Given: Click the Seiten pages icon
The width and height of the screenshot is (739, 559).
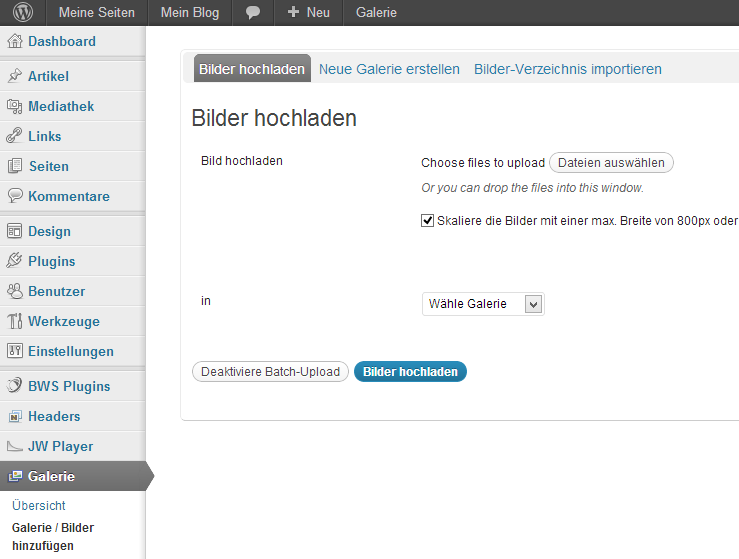Looking at the screenshot, I should [x=15, y=166].
